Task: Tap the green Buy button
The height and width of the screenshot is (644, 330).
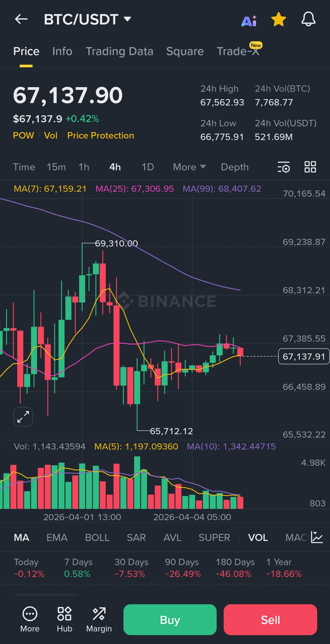Action: click(x=170, y=620)
